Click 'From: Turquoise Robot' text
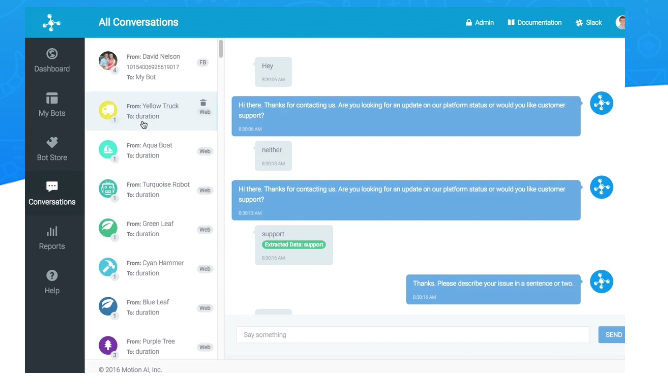 coord(158,185)
